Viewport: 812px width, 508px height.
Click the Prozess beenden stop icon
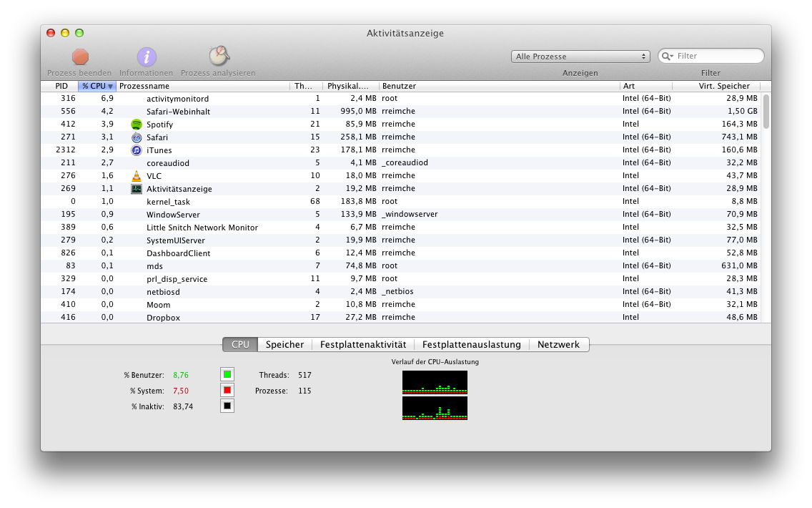click(80, 57)
